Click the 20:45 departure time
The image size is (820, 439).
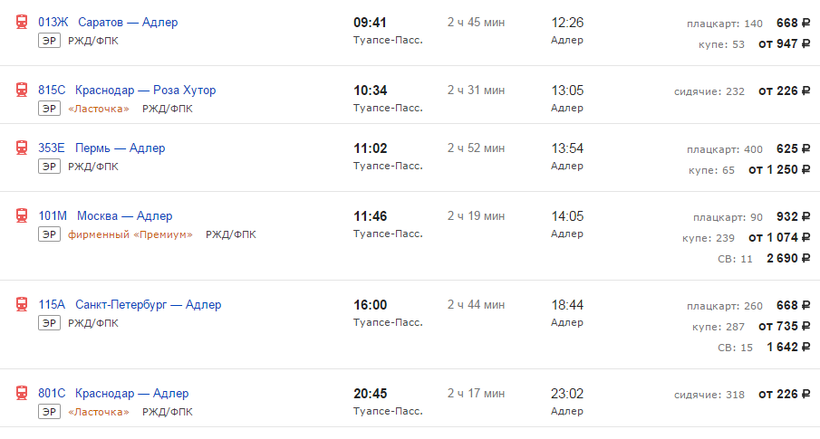point(370,393)
